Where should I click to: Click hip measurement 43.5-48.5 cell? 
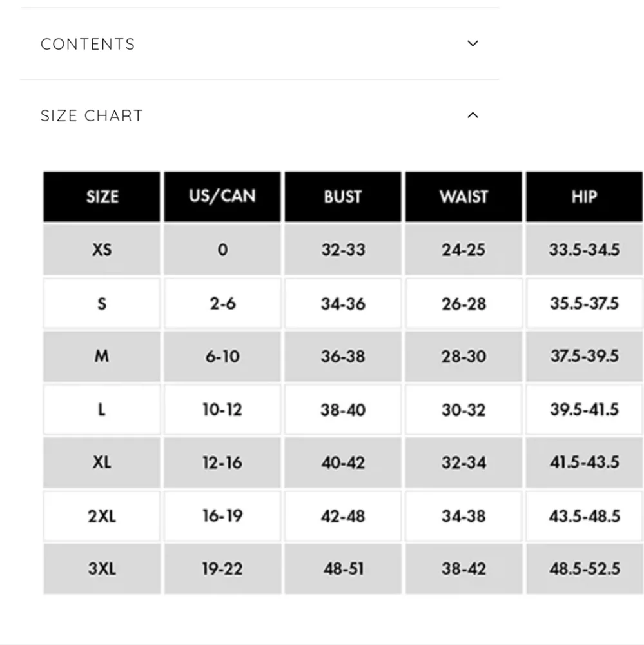(584, 516)
